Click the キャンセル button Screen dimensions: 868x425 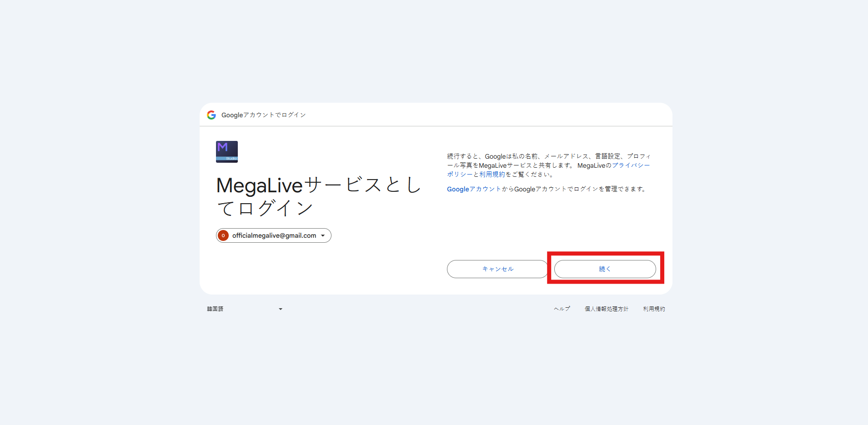pyautogui.click(x=497, y=269)
